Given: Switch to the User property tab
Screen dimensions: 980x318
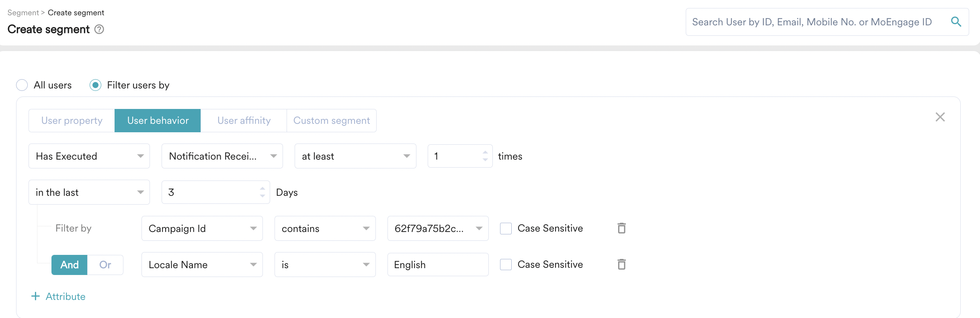Looking at the screenshot, I should (72, 121).
